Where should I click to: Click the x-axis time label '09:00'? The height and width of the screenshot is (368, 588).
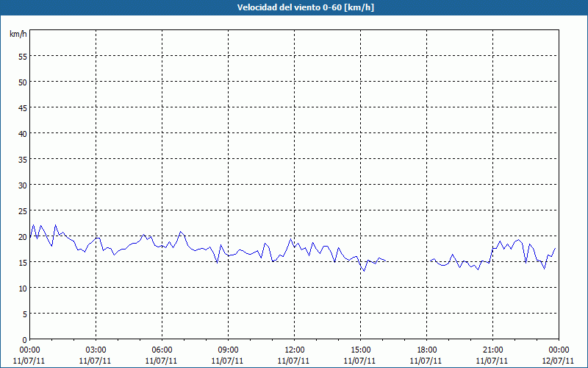(x=228, y=350)
